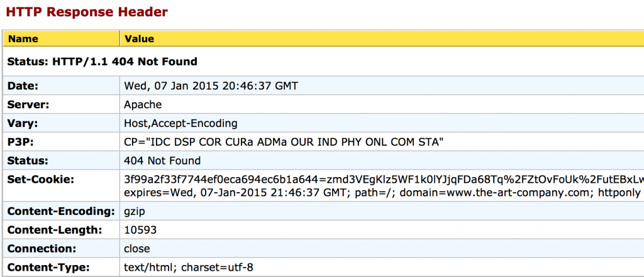Image resolution: width=644 pixels, height=277 pixels.
Task: Select the "close" Connection value
Action: [137, 249]
